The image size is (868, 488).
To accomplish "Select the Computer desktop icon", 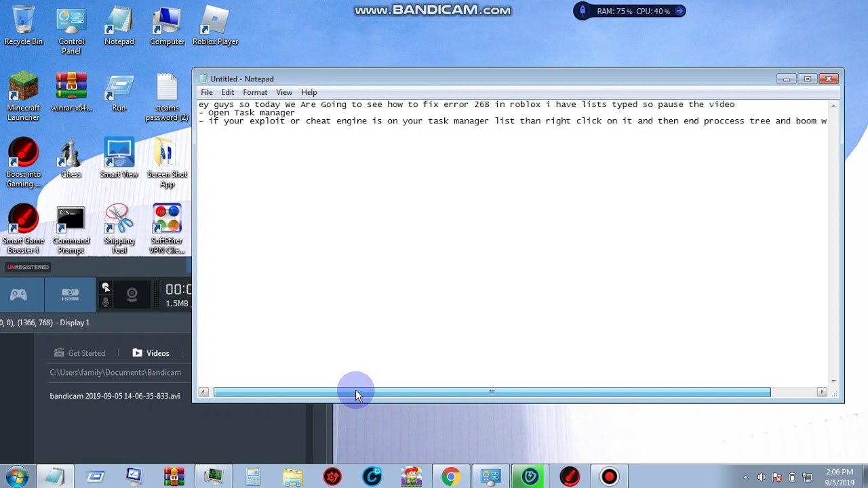I will 167,26.
